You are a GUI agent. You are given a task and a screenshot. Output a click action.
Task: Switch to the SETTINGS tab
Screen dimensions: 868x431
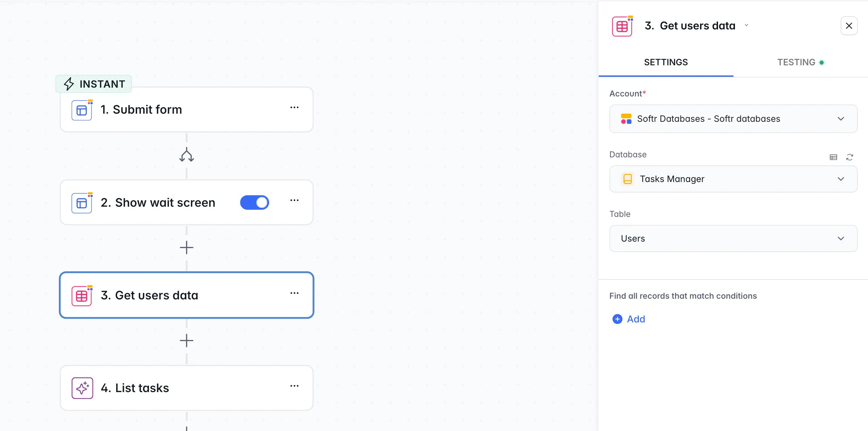(666, 62)
